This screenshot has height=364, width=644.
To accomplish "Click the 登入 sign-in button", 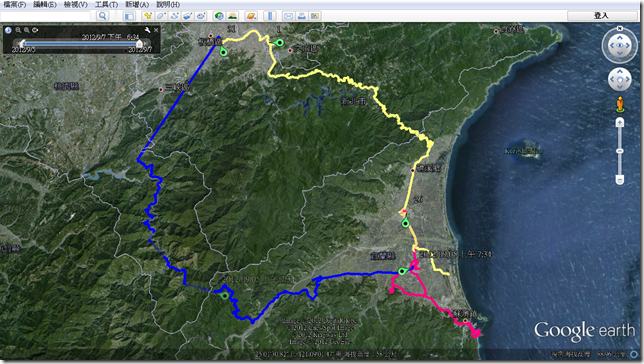I will pyautogui.click(x=601, y=16).
